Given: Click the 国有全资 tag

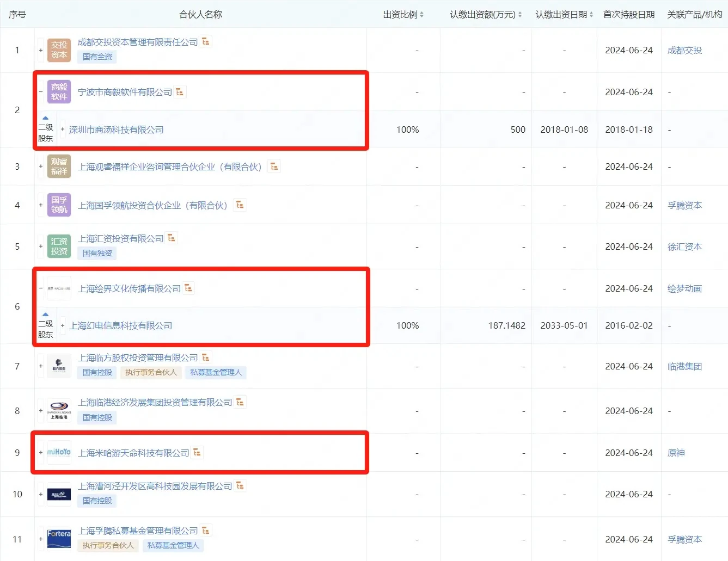Looking at the screenshot, I should pyautogui.click(x=97, y=57).
